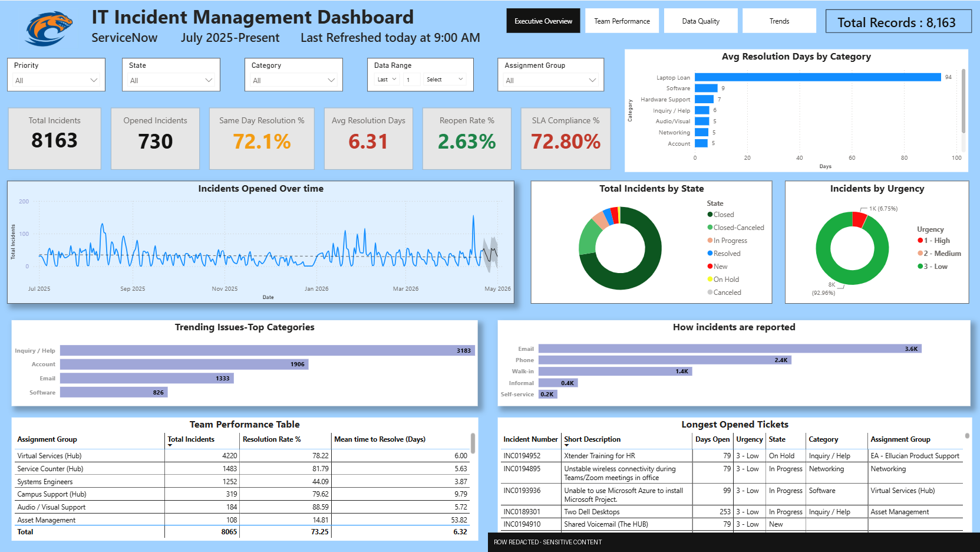Click the sort arrow under Total Incidents column
This screenshot has height=552, width=980.
pos(170,445)
